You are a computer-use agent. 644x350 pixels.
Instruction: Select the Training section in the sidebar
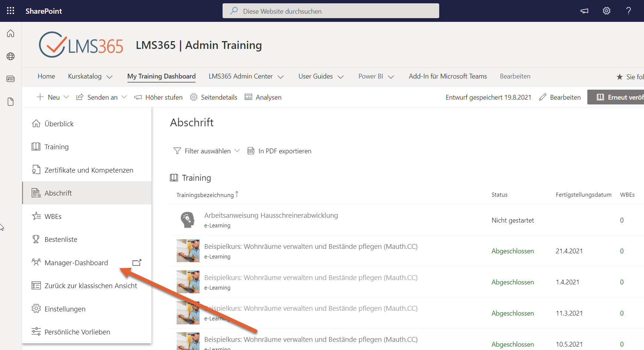[56, 147]
